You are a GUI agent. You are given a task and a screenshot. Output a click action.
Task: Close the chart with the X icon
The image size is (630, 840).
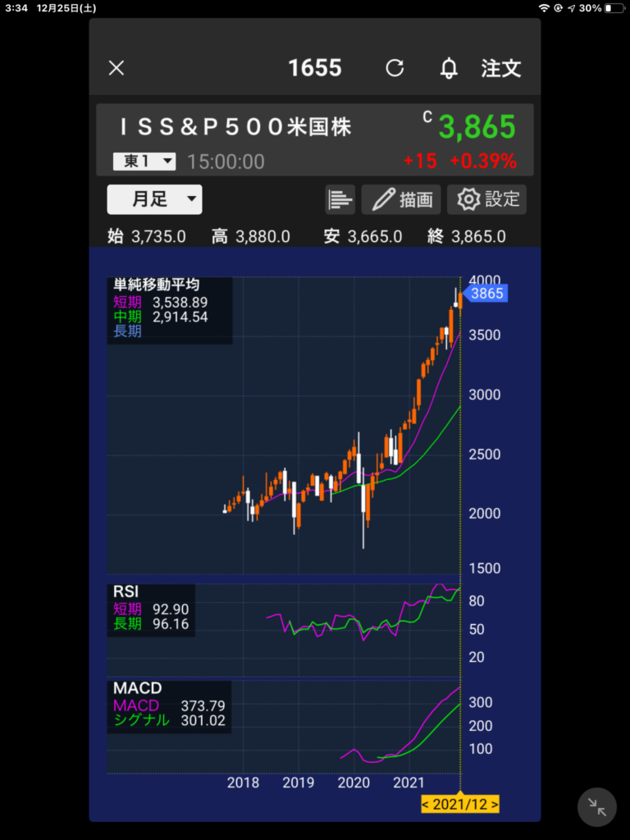pos(116,68)
